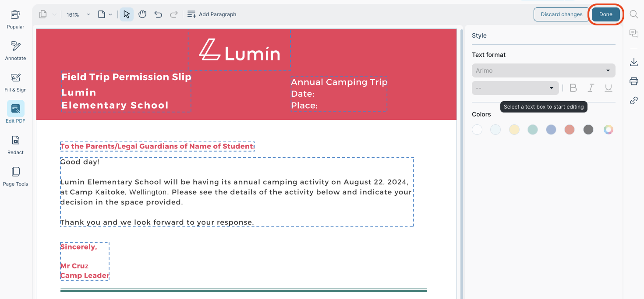
Task: Switch to the Popular sidebar tab
Action: pos(15,18)
